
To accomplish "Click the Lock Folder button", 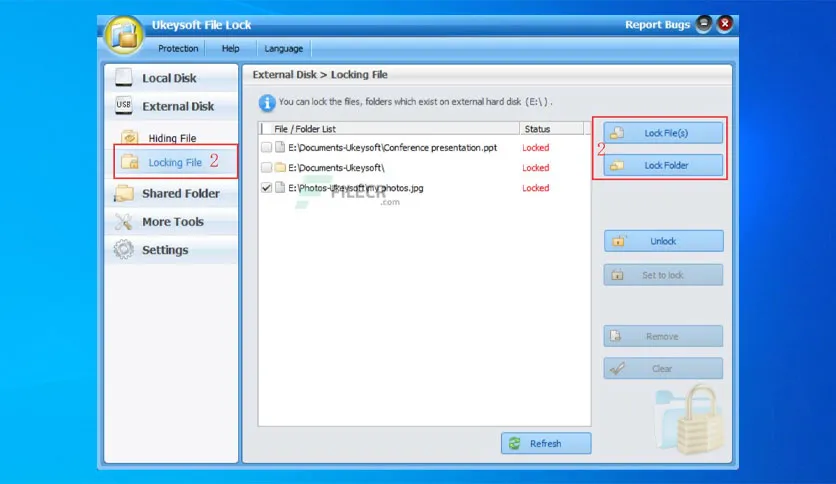I will (663, 165).
